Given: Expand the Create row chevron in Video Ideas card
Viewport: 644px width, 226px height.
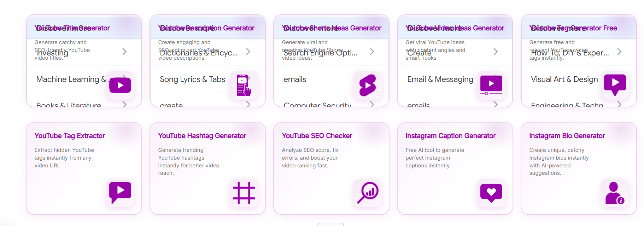Looking at the screenshot, I should (496, 52).
